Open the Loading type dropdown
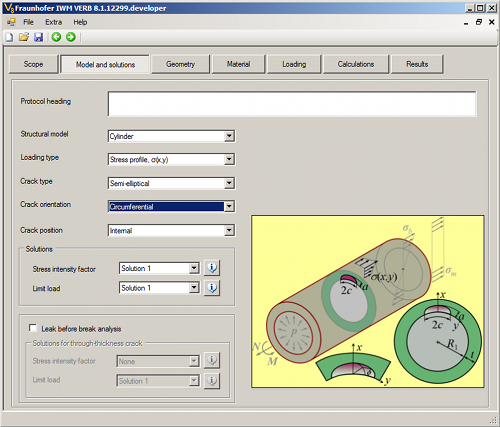The width and height of the screenshot is (500, 427). tap(229, 159)
